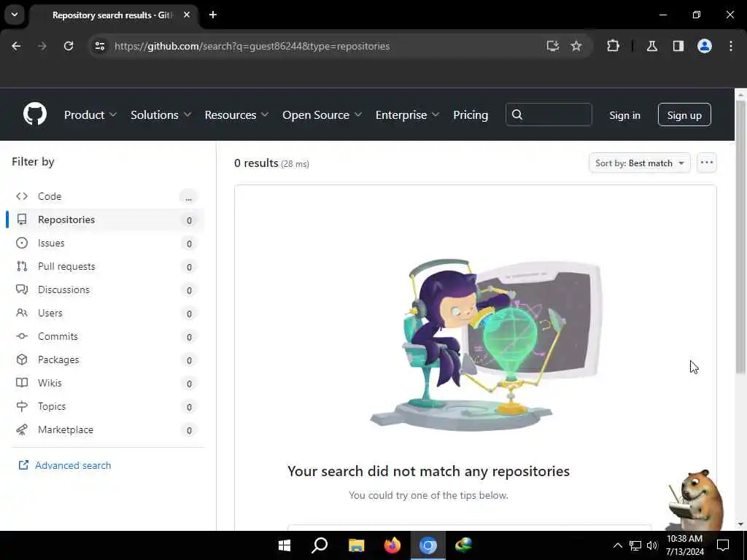Reload the page with refresh icon
The height and width of the screenshot is (560, 747).
(x=69, y=46)
